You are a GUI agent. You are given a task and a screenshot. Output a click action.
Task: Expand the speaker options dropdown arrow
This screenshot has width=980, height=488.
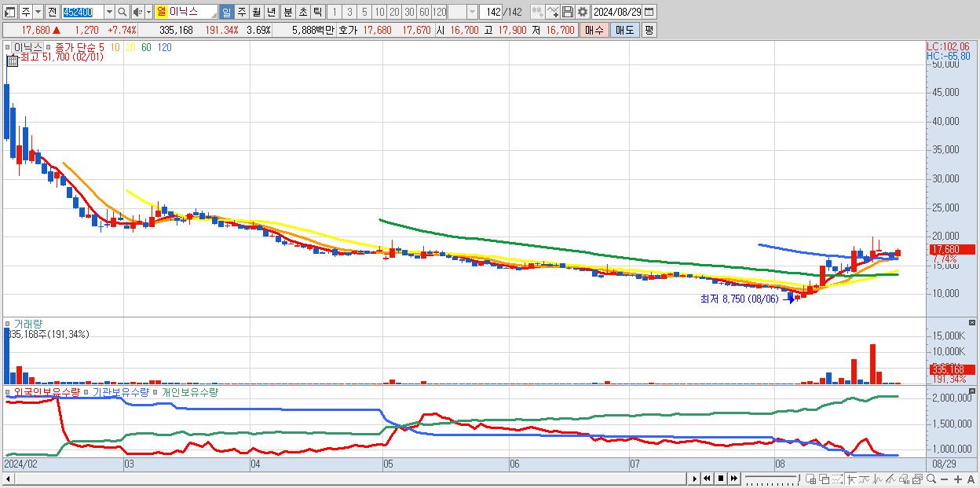[148, 12]
